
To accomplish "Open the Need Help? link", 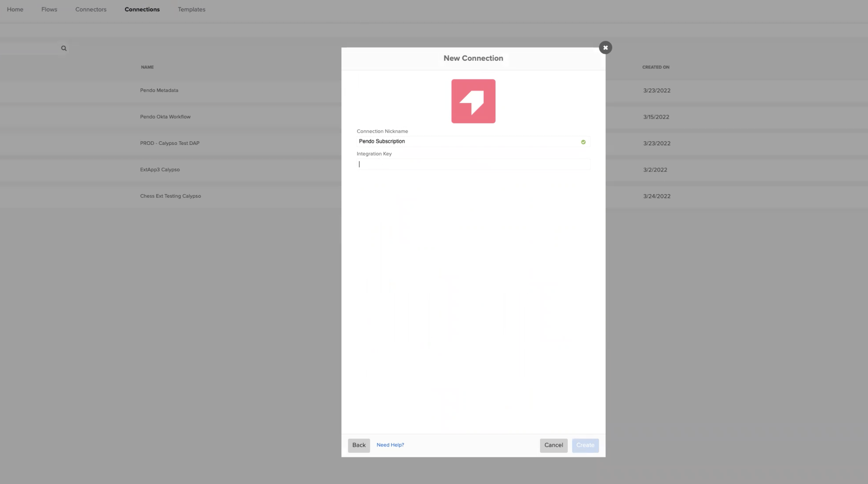I will (x=390, y=445).
